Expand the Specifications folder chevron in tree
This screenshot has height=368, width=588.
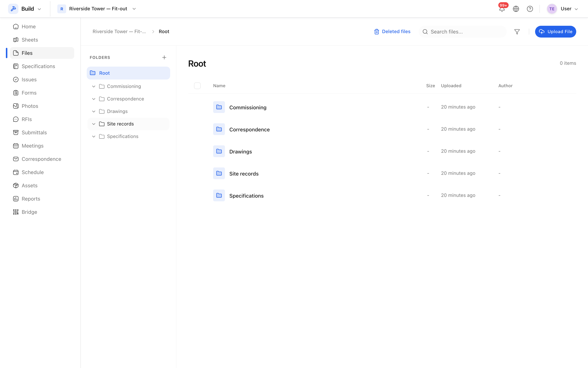(94, 137)
